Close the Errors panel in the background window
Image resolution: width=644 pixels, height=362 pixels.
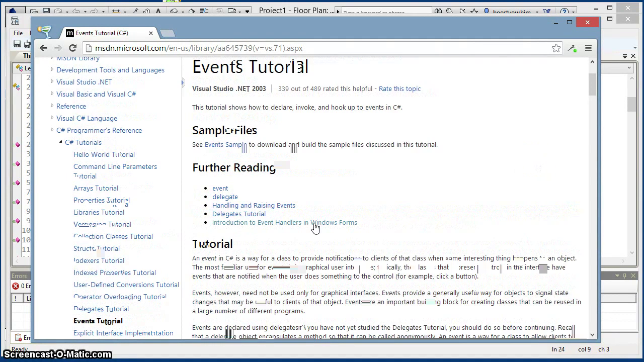[633, 276]
